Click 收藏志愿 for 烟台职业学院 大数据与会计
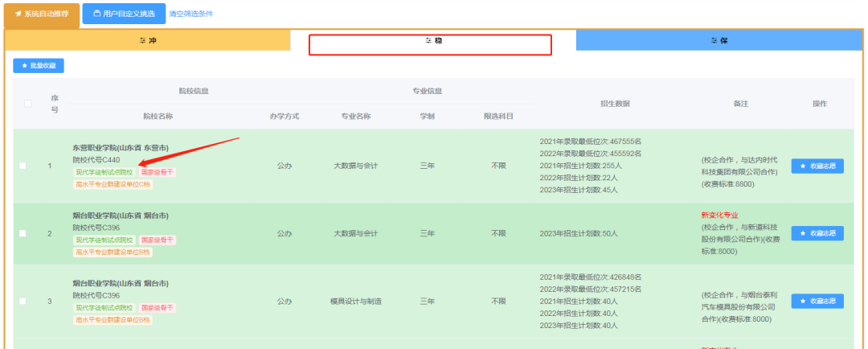 [x=817, y=233]
